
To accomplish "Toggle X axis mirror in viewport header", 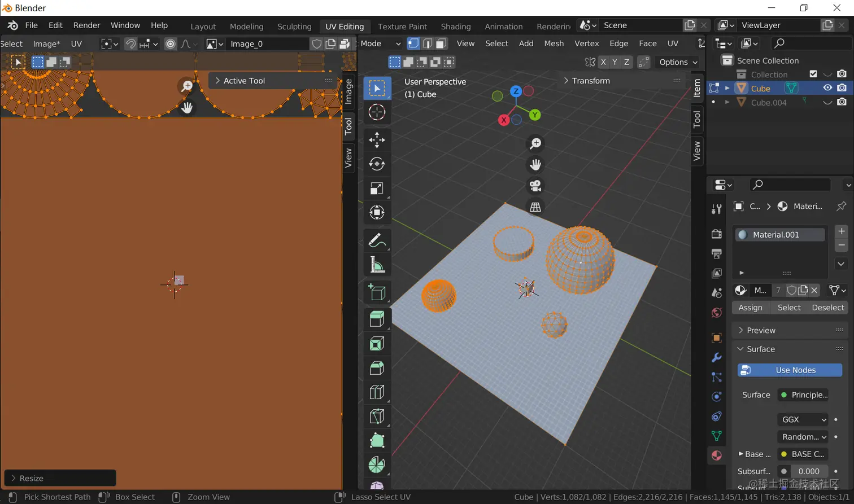I will (x=603, y=62).
